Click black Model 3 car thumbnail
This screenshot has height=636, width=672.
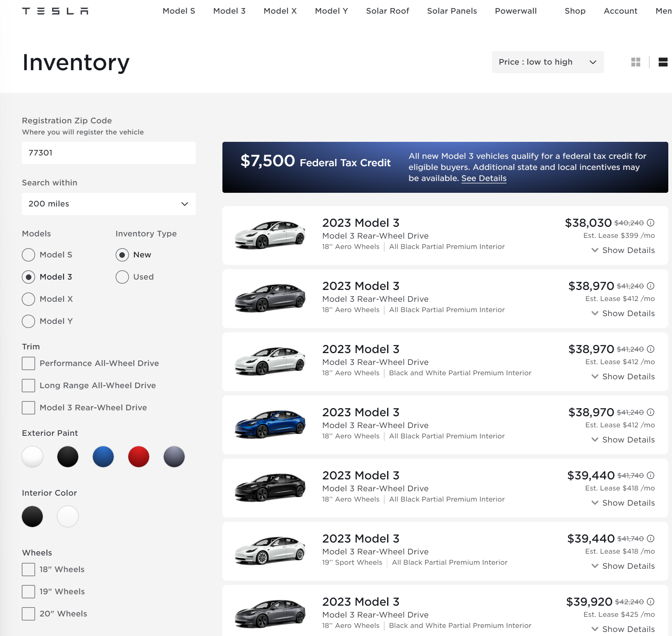[x=270, y=487]
